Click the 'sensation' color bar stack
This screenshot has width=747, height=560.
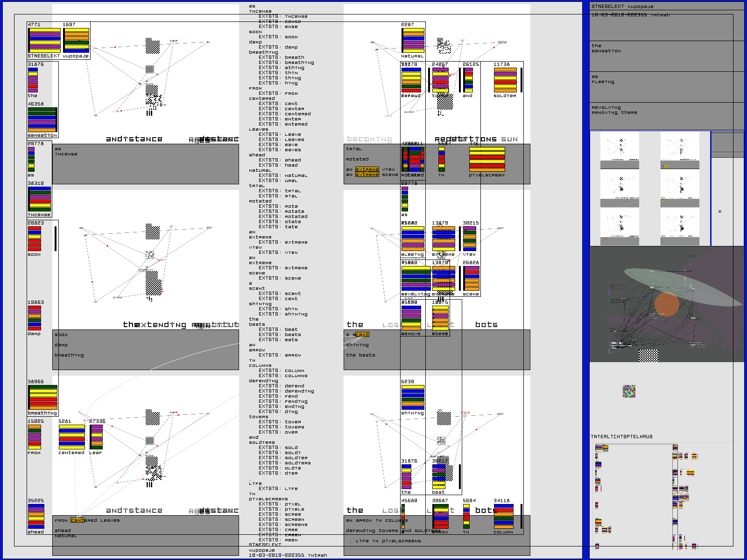pyautogui.click(x=42, y=120)
